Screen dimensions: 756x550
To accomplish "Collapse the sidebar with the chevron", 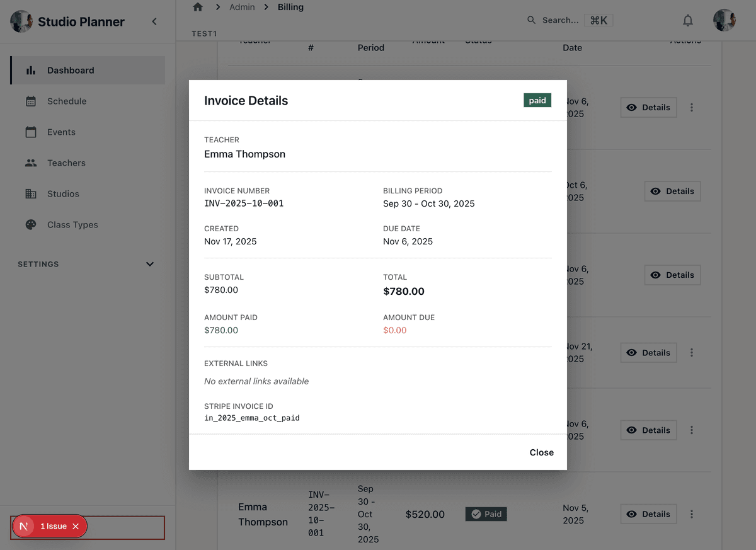I will coord(154,21).
